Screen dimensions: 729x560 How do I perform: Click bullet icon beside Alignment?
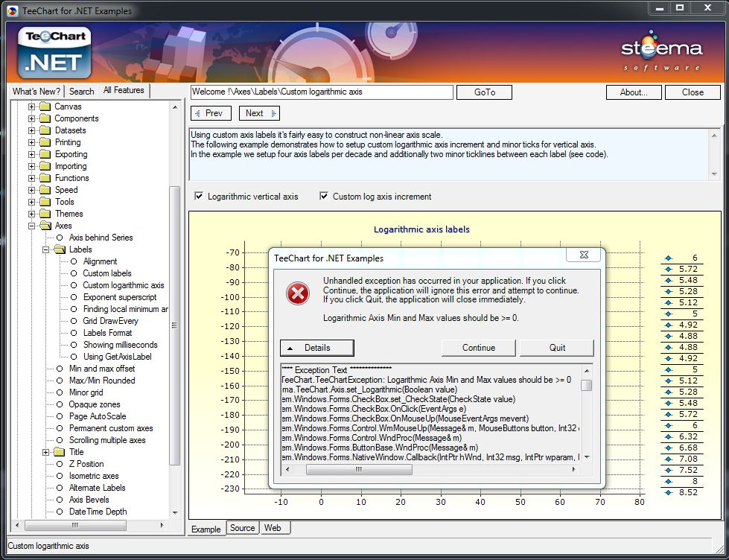tap(74, 261)
